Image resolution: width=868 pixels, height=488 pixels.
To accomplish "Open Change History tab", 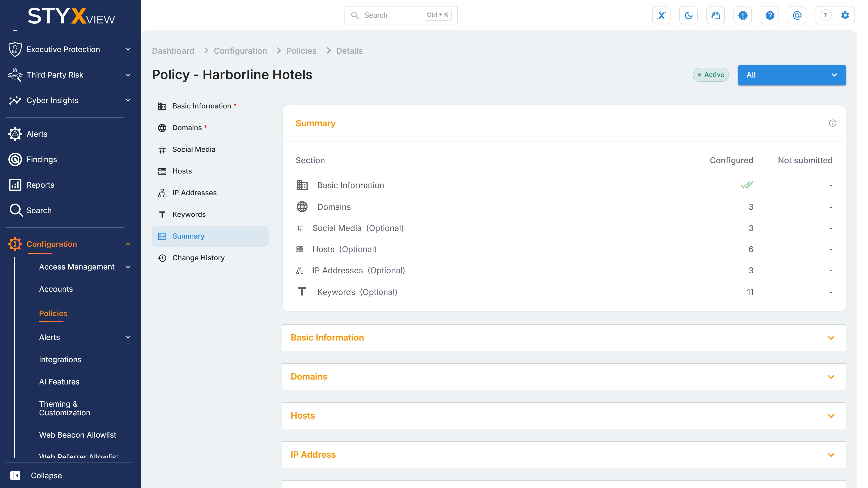I will point(210,258).
